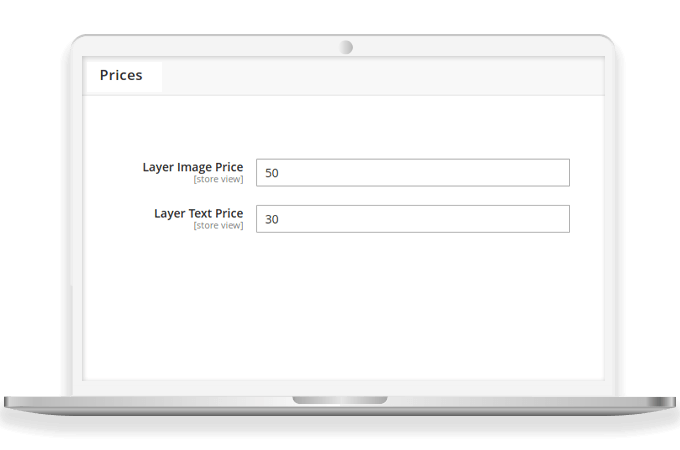The height and width of the screenshot is (450, 680).
Task: Click the Layer Image Price input field
Action: tap(412, 173)
